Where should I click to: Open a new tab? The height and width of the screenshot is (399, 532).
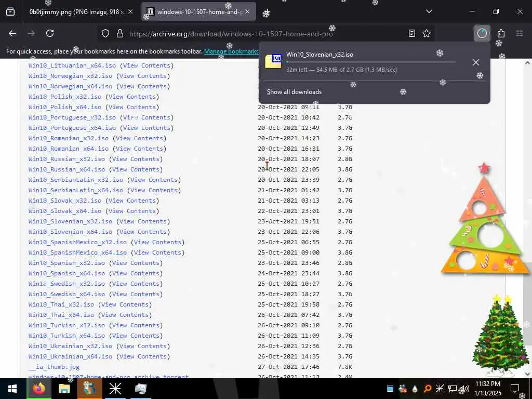coord(266,13)
